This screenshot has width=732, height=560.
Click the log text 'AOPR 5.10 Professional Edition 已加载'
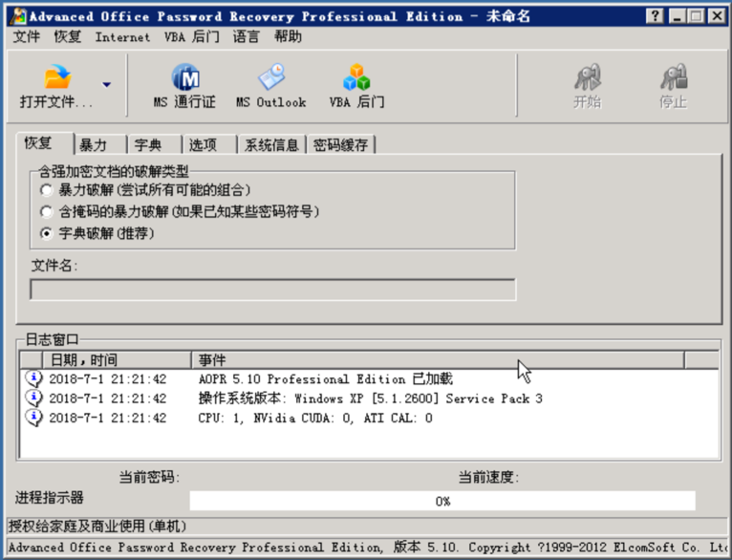tap(325, 379)
